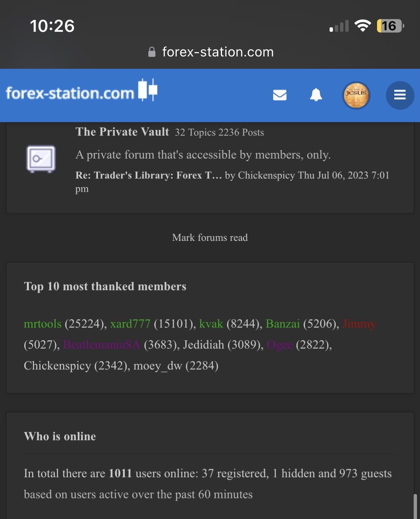Go to Jimmy's profile

[359, 324]
